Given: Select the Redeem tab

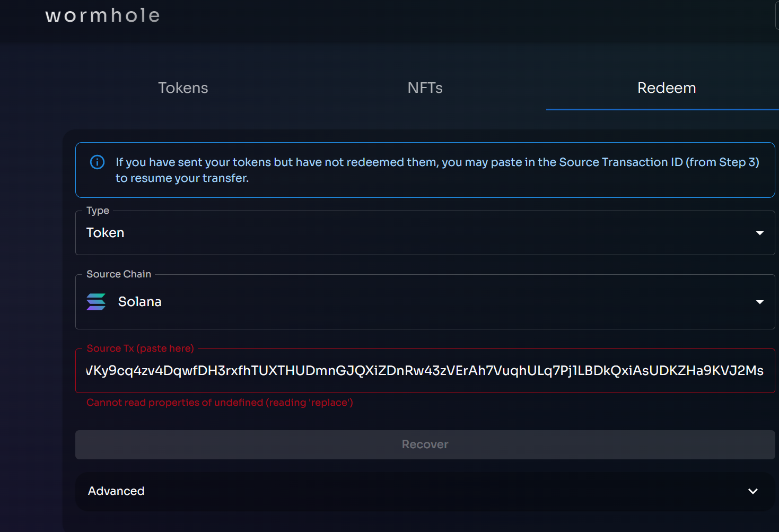Looking at the screenshot, I should pos(666,88).
